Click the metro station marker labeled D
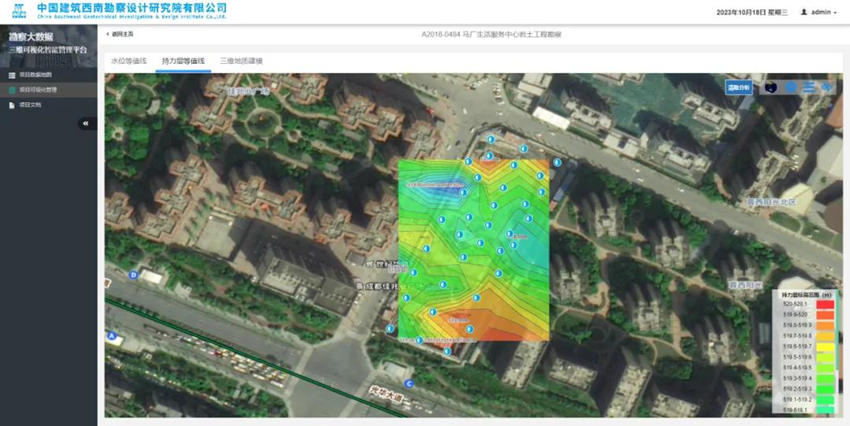The height and width of the screenshot is (426, 850). coord(133,274)
